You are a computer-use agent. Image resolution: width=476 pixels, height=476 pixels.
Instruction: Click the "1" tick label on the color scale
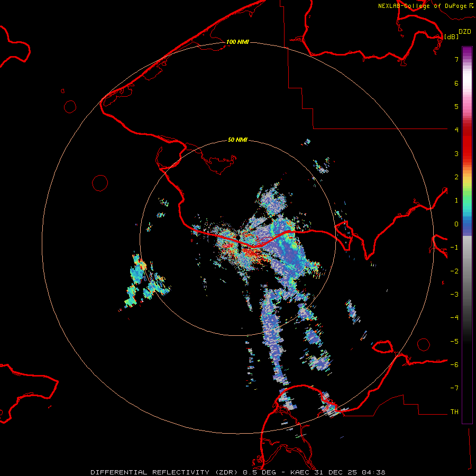[456, 200]
